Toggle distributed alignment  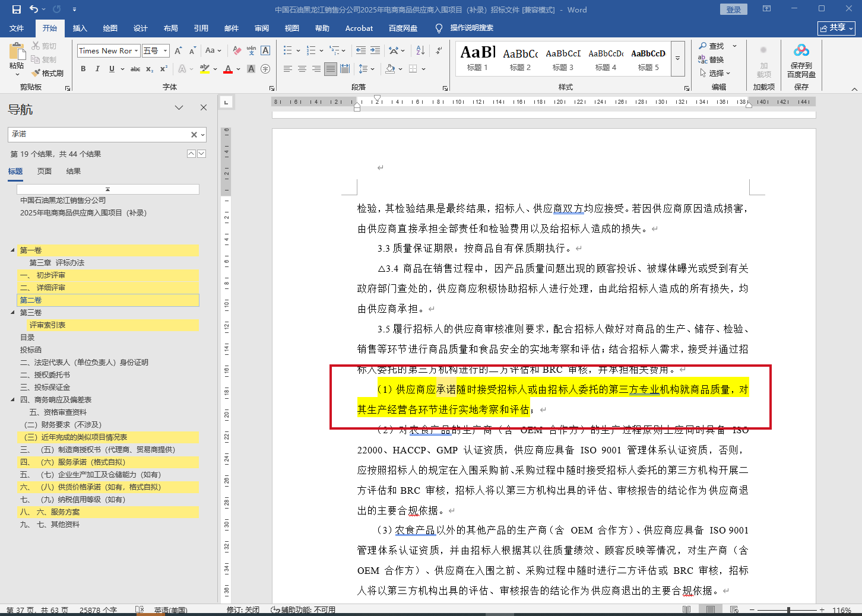[345, 69]
